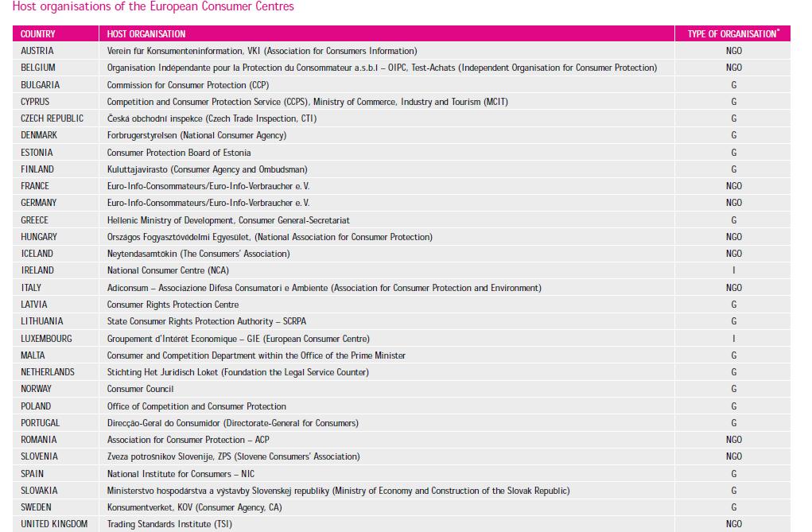Select the GERMANY country cell
Image resolution: width=812 pixels, height=532 pixels.
[56, 203]
